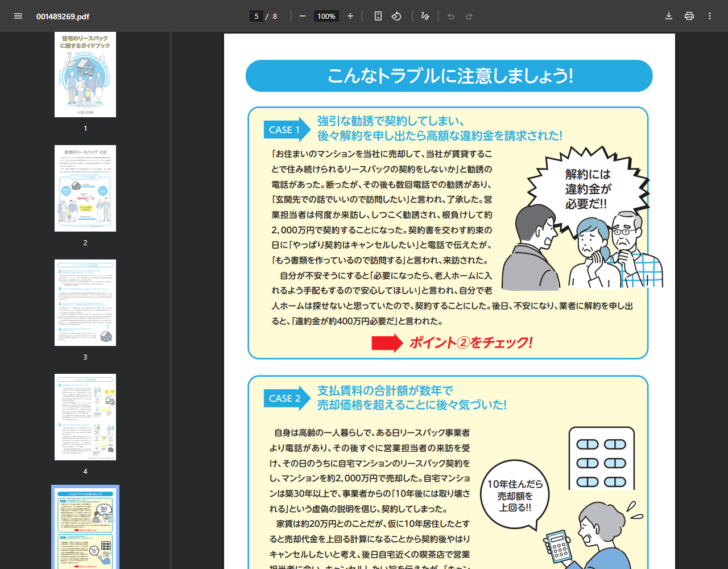Zoom in with the plus button
Viewport: 728px width, 569px height.
coord(350,16)
